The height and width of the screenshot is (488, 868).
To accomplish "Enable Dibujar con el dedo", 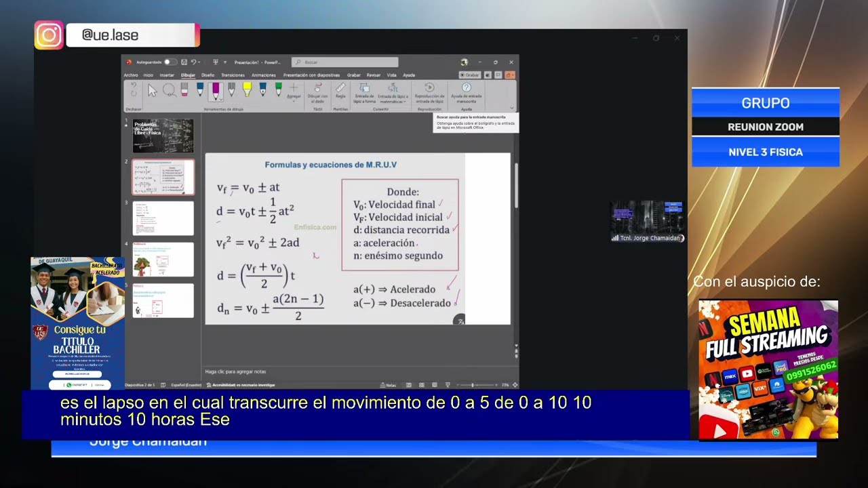I will [317, 93].
